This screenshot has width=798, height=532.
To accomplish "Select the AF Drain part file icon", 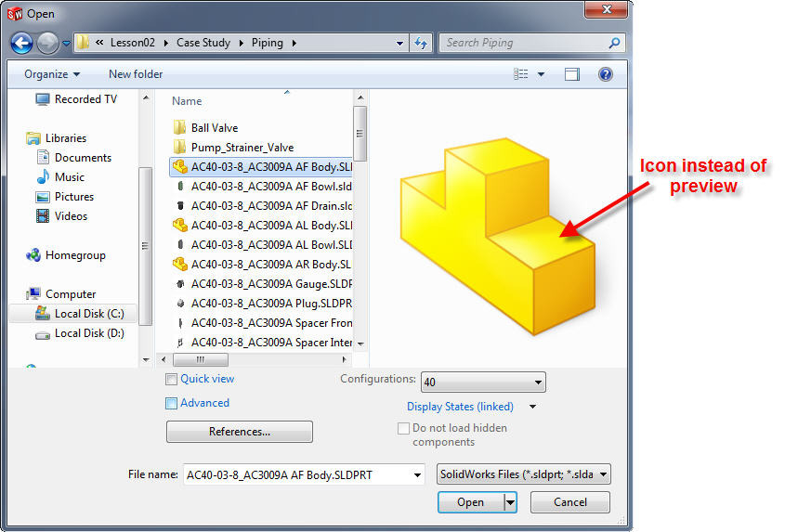I will [179, 206].
